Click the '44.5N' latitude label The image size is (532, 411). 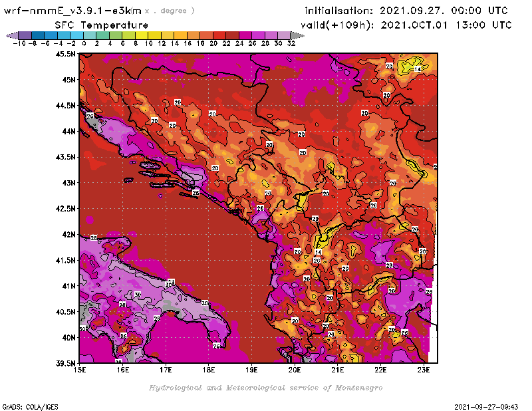point(65,105)
